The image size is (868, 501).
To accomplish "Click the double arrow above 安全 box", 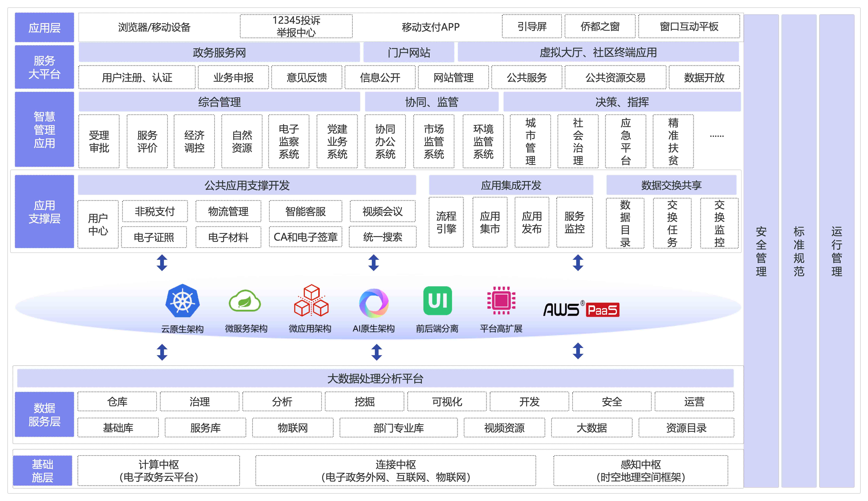I will (x=578, y=351).
